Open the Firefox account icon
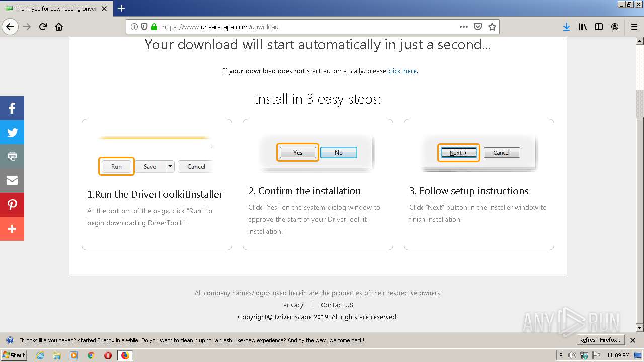Image resolution: width=644 pixels, height=362 pixels. click(x=615, y=27)
